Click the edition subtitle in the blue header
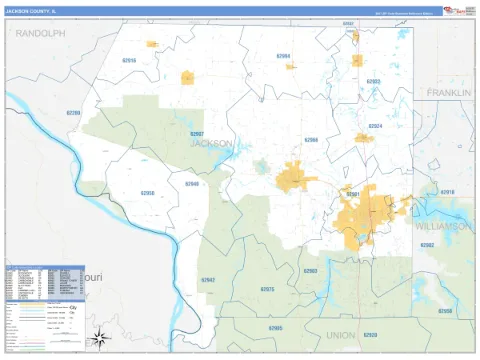Viewport: 480px width, 360px height. click(404, 14)
